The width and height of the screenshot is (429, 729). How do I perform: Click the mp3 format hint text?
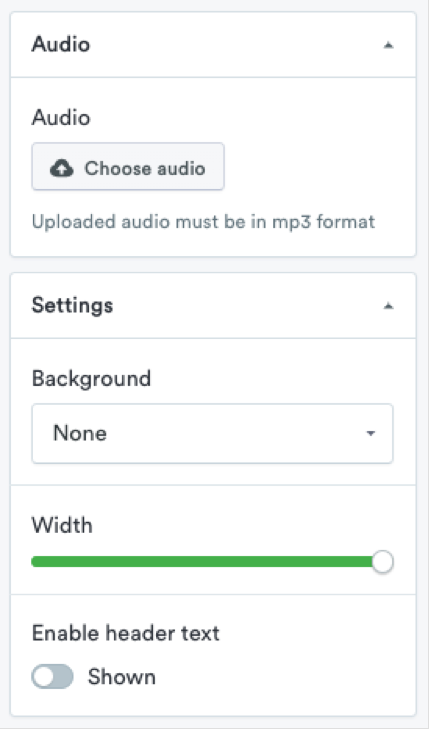(203, 222)
